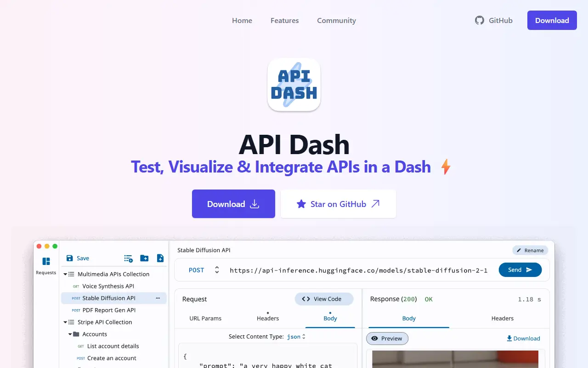This screenshot has height=368, width=588.
Task: Open the json content type dropdown
Action: click(296, 337)
